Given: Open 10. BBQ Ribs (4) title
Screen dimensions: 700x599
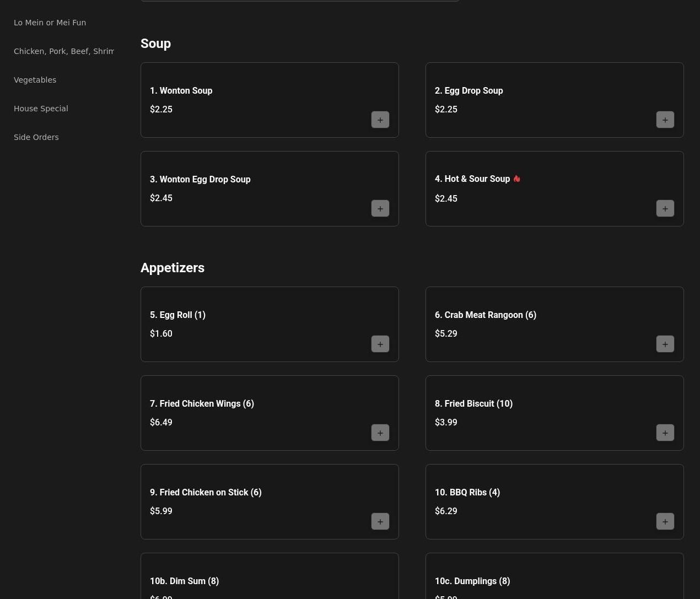Looking at the screenshot, I should coord(467,492).
